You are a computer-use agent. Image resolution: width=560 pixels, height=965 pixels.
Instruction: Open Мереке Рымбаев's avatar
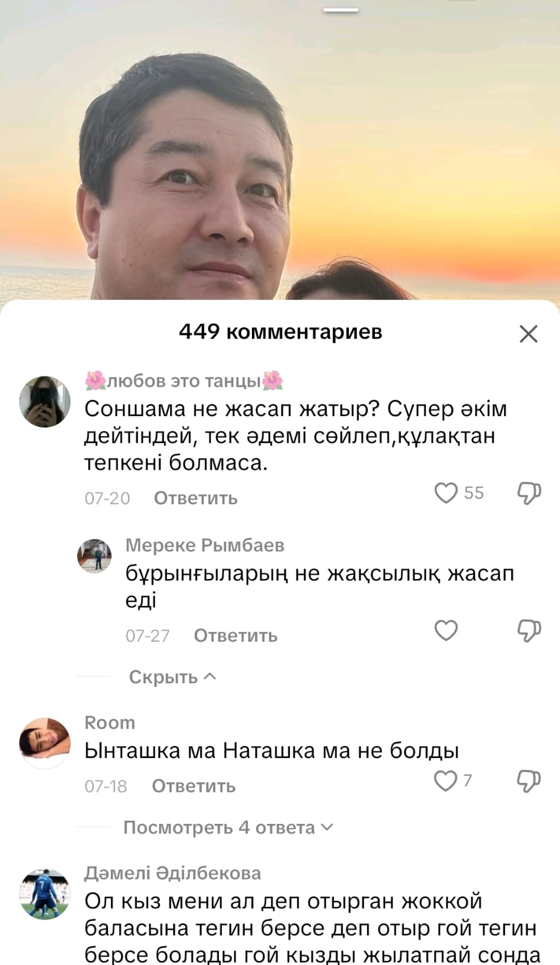click(x=95, y=555)
